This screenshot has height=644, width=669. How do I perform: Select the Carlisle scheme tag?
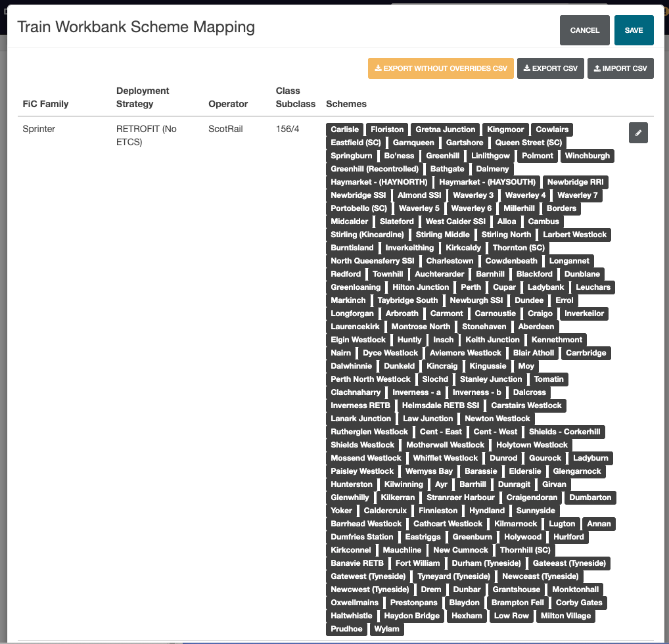point(344,129)
